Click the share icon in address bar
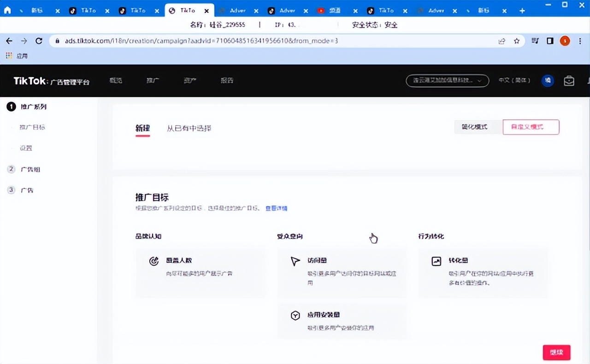The width and height of the screenshot is (590, 364). point(501,41)
